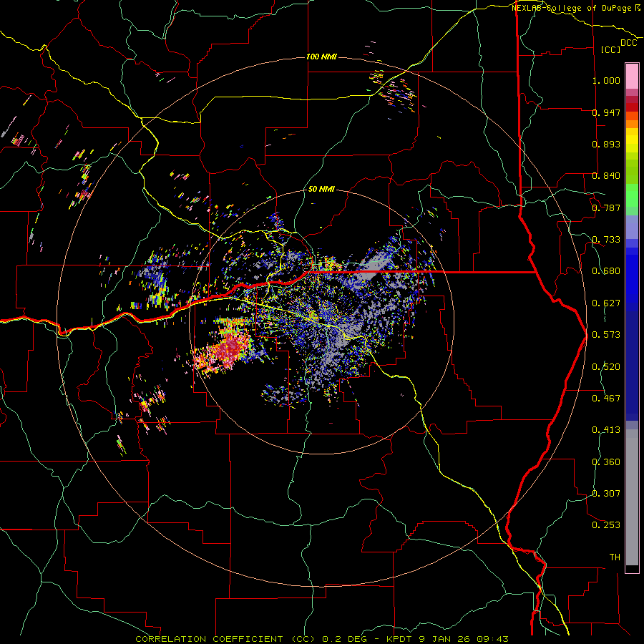Select the 0.680 scale value
The image size is (644, 644).
(606, 271)
